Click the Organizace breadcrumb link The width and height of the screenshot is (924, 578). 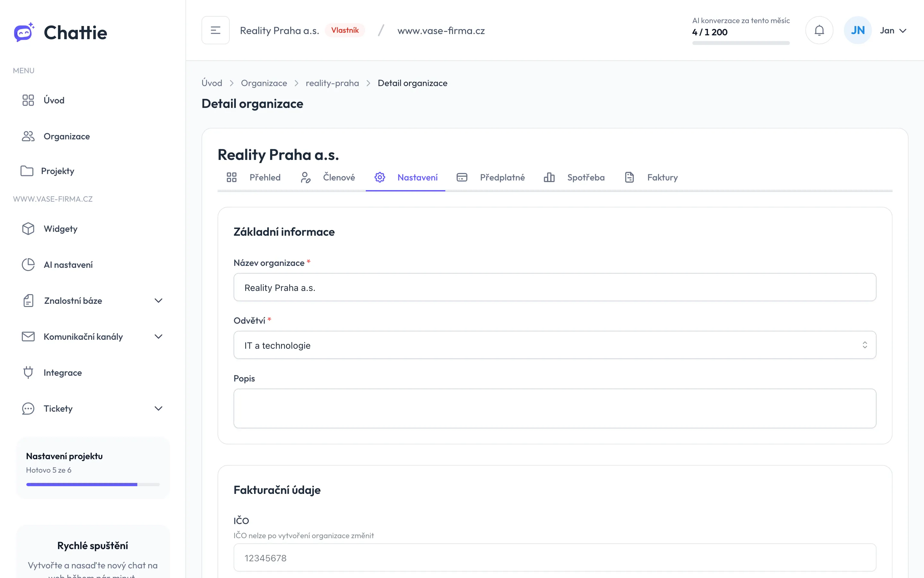click(x=264, y=83)
